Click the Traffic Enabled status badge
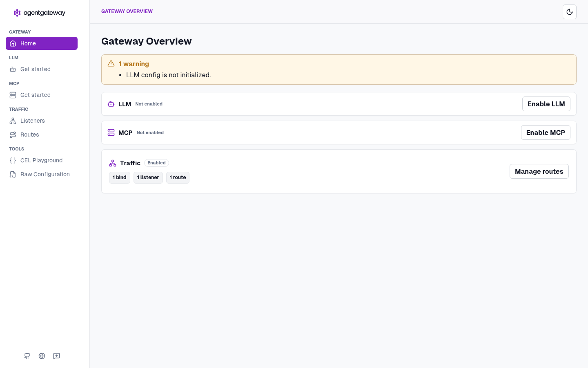588x368 pixels. tap(156, 163)
